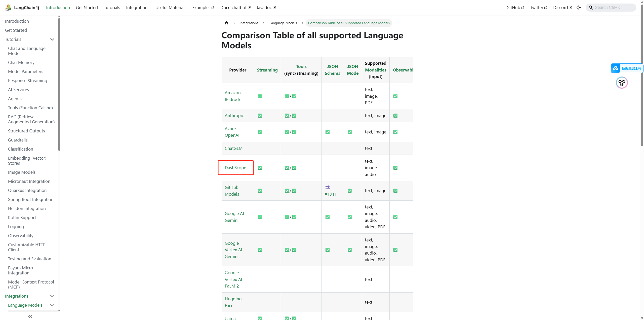The image size is (644, 320).
Task: Open the Azure OpenAI provider link
Action: (232, 132)
